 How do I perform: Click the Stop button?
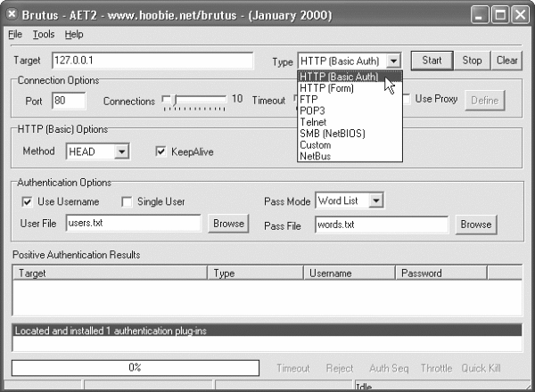(x=472, y=61)
